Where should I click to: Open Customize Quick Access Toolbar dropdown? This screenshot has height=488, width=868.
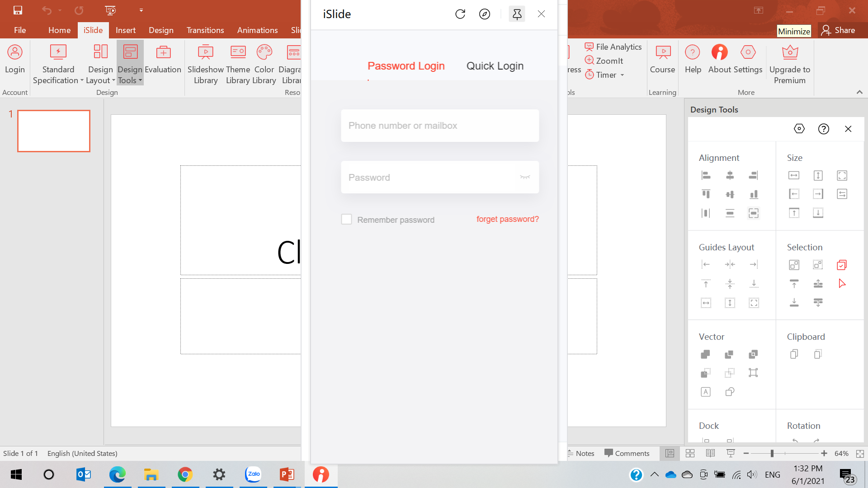(x=141, y=10)
